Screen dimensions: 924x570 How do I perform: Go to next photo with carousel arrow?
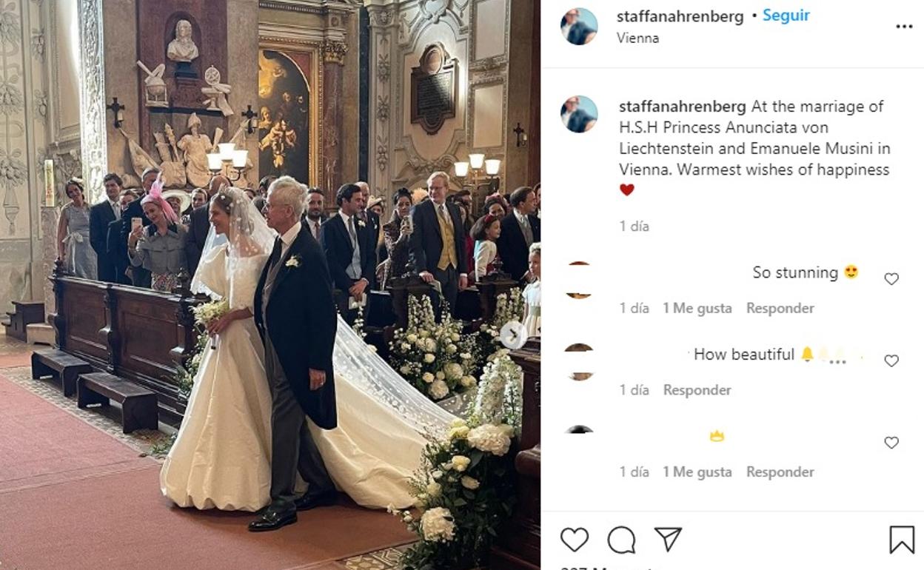tap(512, 335)
